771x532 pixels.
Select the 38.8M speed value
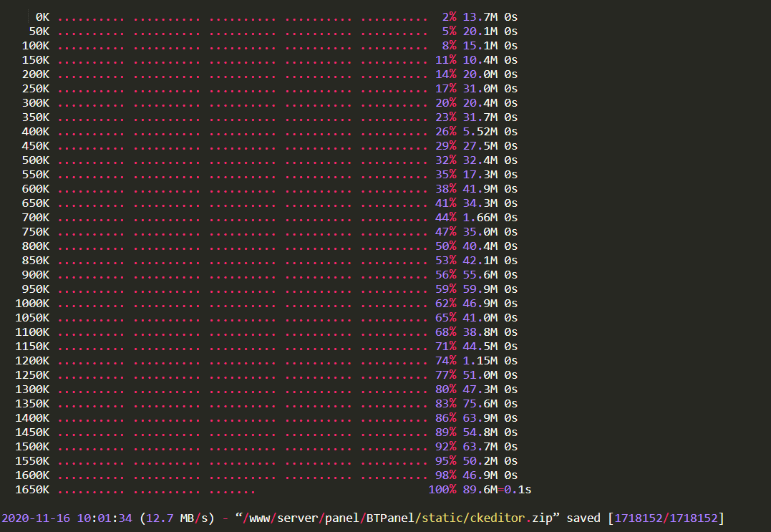coord(480,332)
